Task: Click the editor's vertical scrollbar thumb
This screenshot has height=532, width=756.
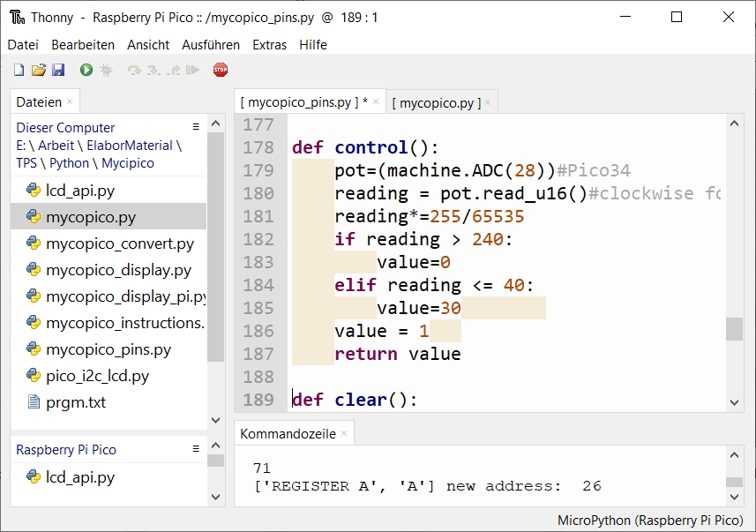Action: click(734, 328)
